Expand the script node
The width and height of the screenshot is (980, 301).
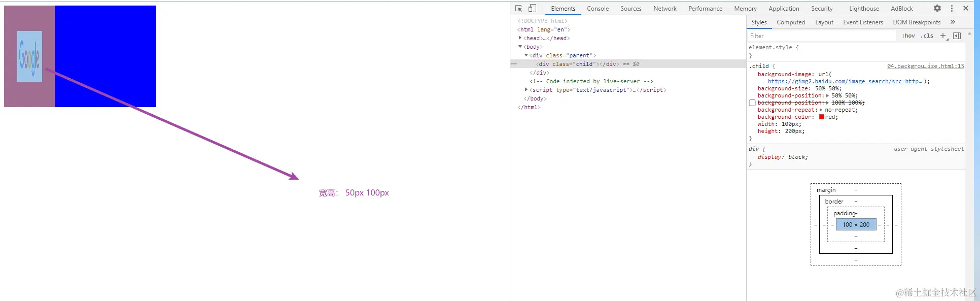tap(526, 90)
